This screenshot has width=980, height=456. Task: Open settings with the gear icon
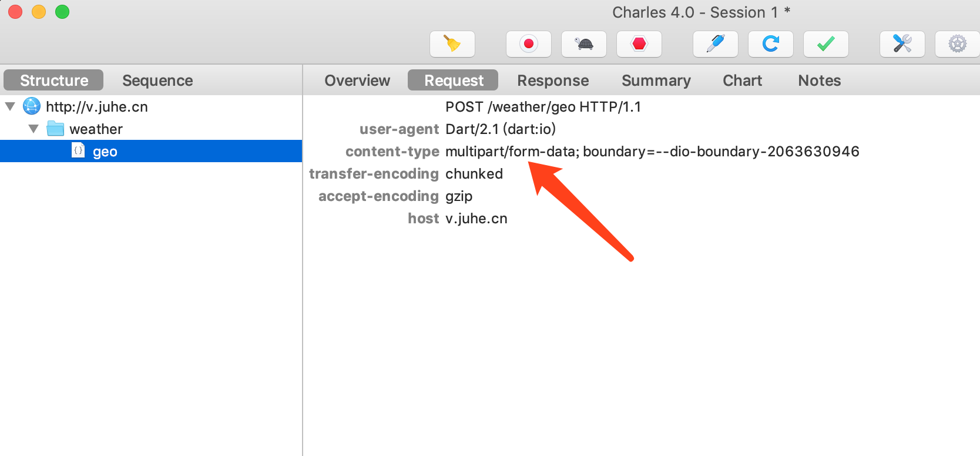[958, 44]
